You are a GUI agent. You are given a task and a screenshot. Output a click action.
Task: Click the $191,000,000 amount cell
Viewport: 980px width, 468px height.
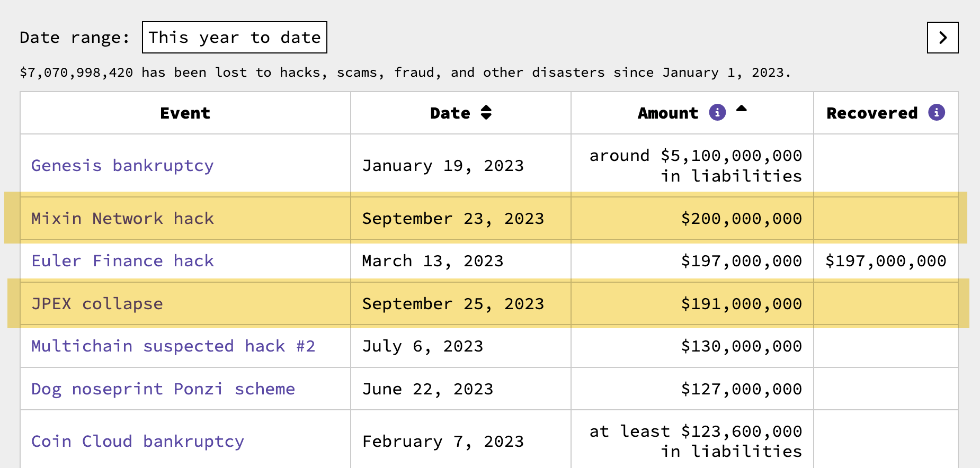tap(692, 304)
